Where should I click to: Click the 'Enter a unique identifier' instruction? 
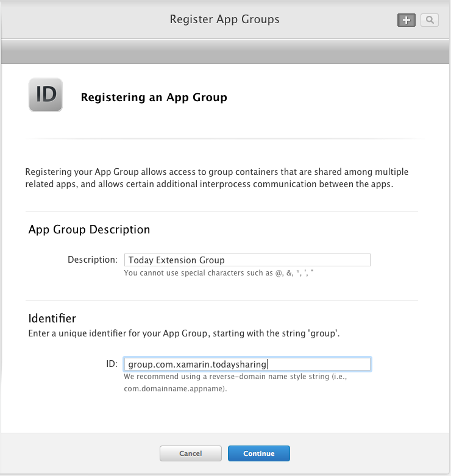pyautogui.click(x=184, y=333)
